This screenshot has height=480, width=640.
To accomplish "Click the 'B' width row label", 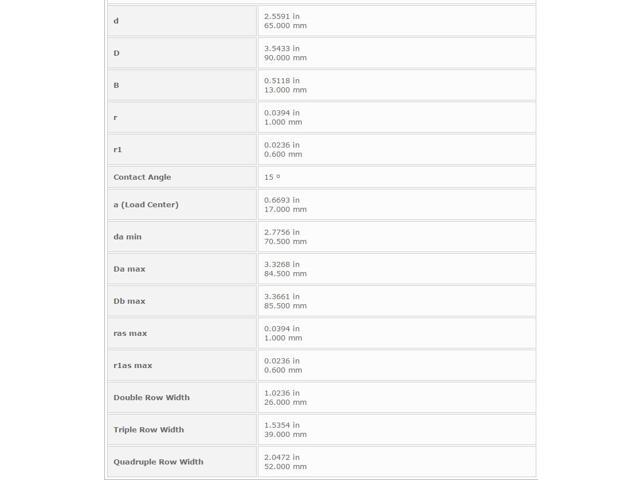I will point(116,85).
